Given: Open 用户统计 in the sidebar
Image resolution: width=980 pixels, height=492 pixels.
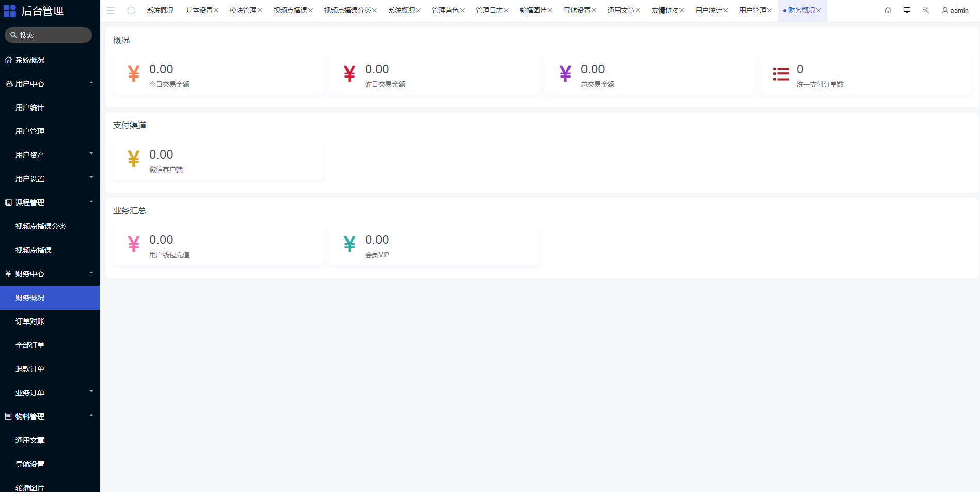Looking at the screenshot, I should [x=50, y=107].
